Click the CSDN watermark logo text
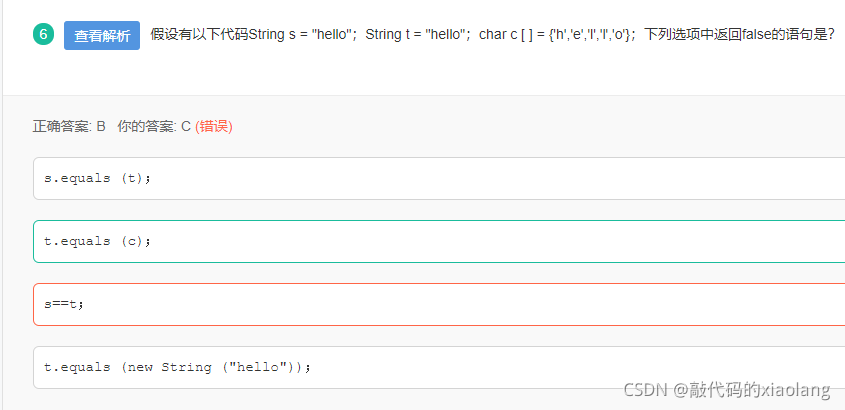845x410 pixels. (x=646, y=390)
